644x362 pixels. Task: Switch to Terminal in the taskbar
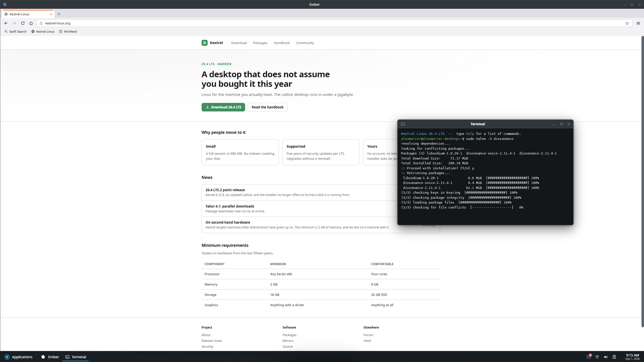click(75, 357)
